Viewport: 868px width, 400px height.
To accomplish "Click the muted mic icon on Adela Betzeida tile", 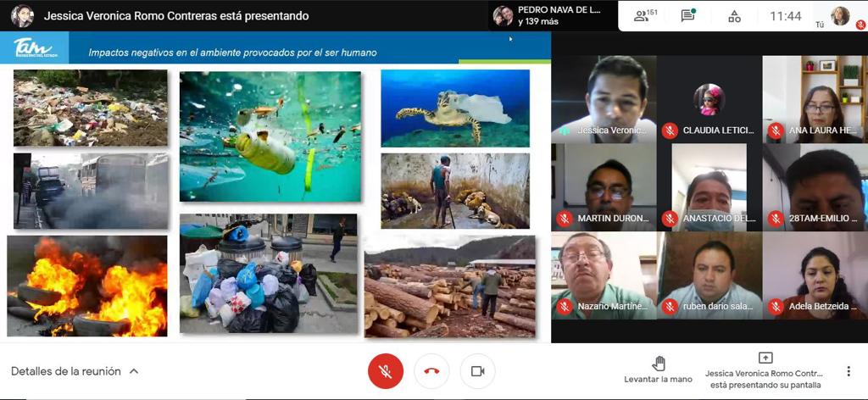I will point(775,306).
